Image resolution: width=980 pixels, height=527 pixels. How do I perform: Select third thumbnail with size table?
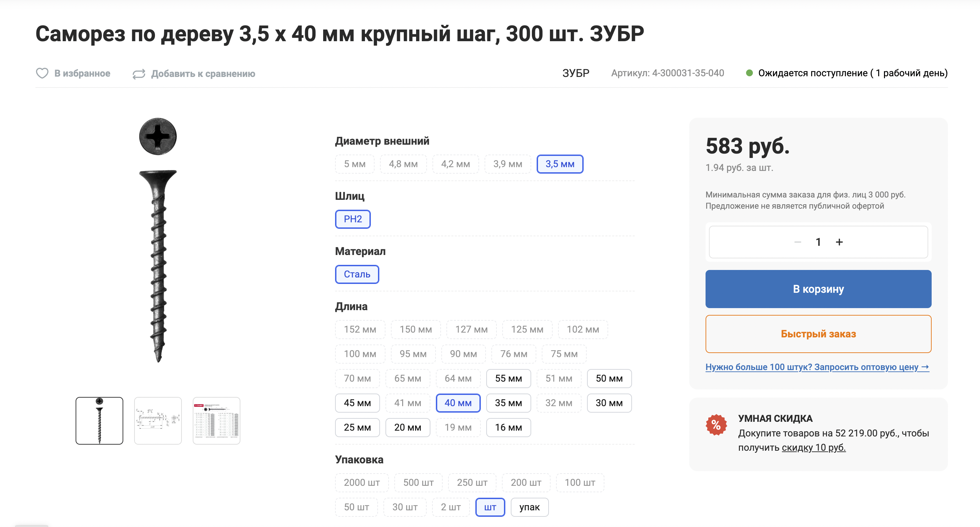tap(217, 420)
